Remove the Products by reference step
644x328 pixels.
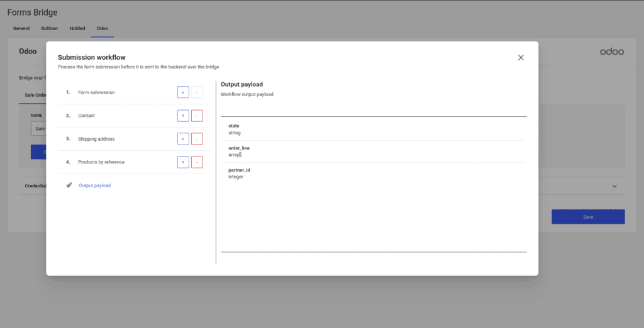click(197, 162)
